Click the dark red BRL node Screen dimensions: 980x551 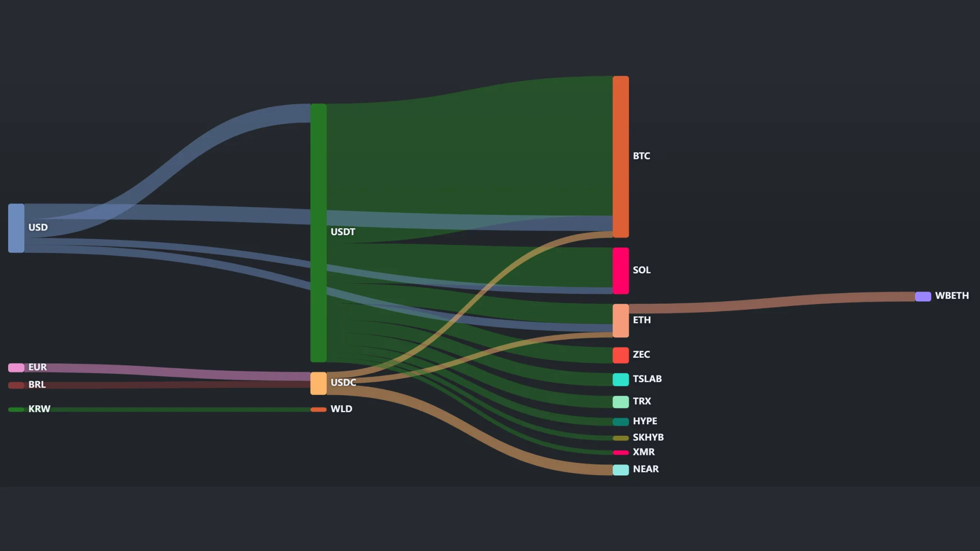click(x=16, y=385)
